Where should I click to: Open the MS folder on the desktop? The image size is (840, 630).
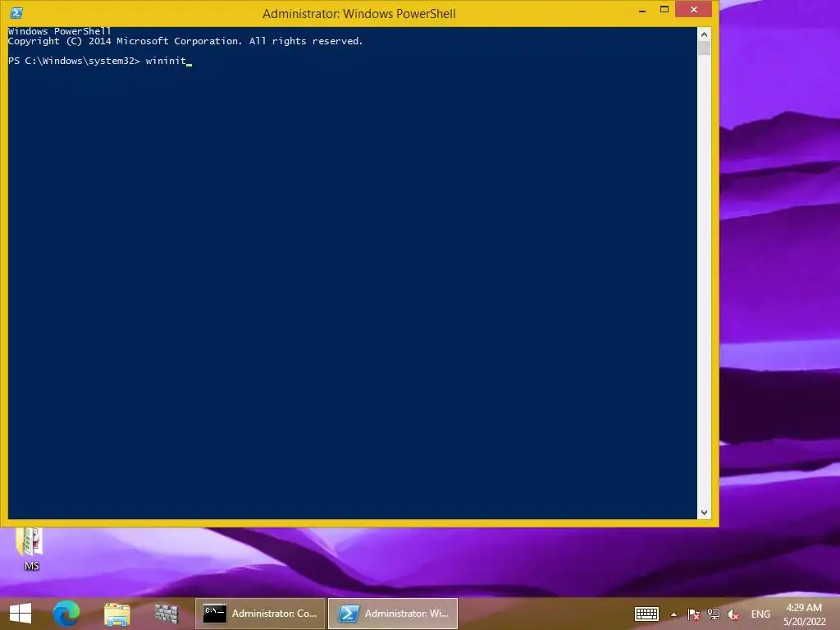coord(31,549)
